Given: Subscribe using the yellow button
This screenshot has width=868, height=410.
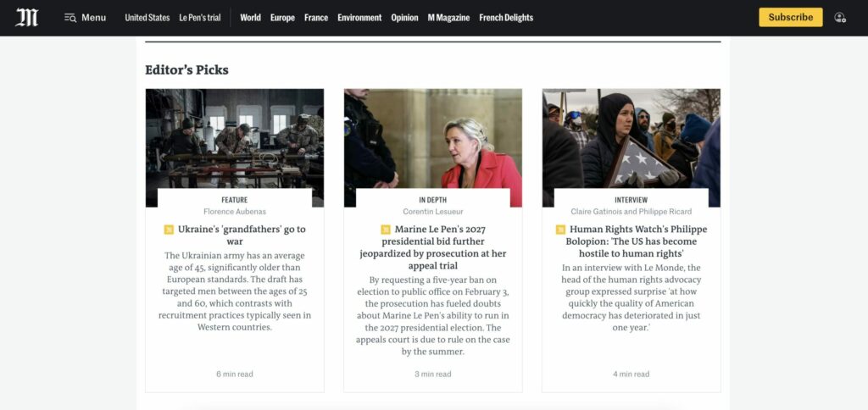Looking at the screenshot, I should pos(791,17).
